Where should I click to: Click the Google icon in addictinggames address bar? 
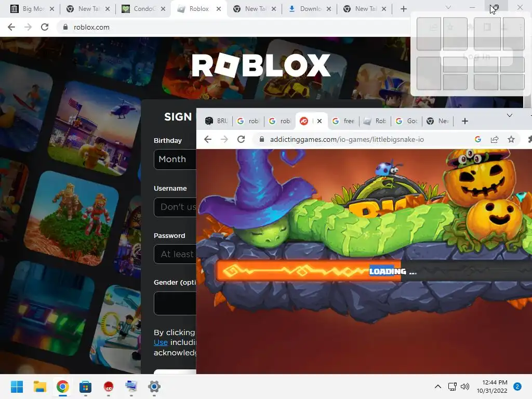[478, 139]
